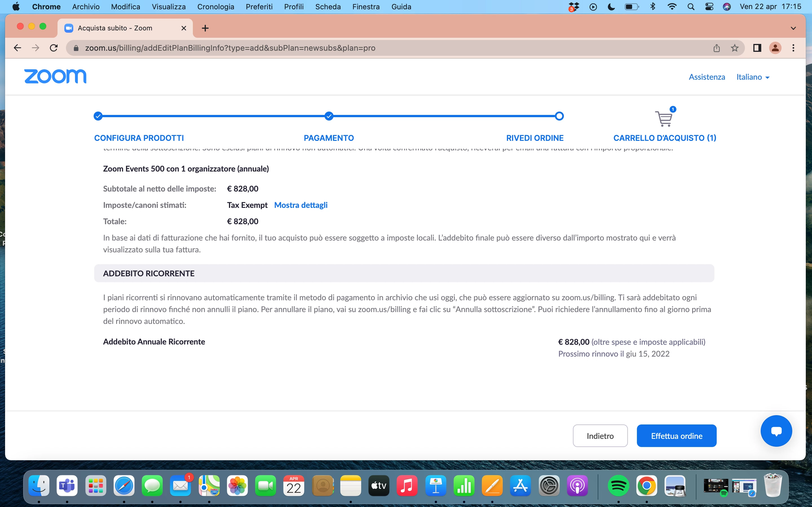Click the shopping cart icon
The width and height of the screenshot is (812, 507).
664,118
